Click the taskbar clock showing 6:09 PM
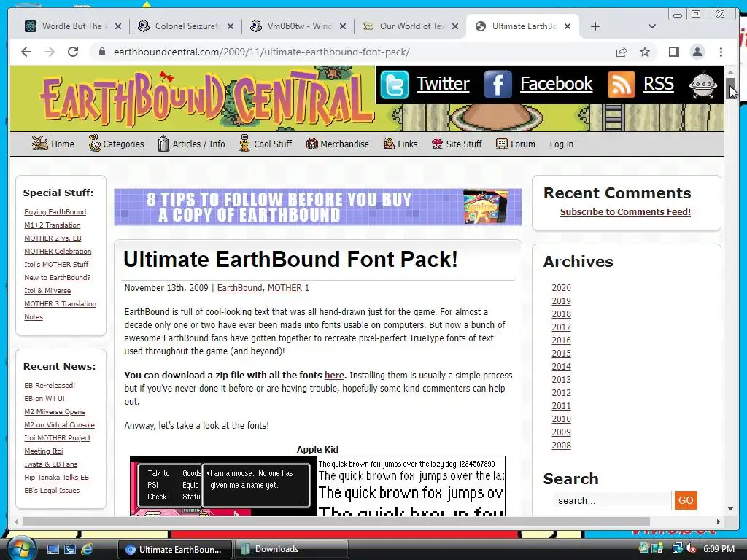 (719, 548)
